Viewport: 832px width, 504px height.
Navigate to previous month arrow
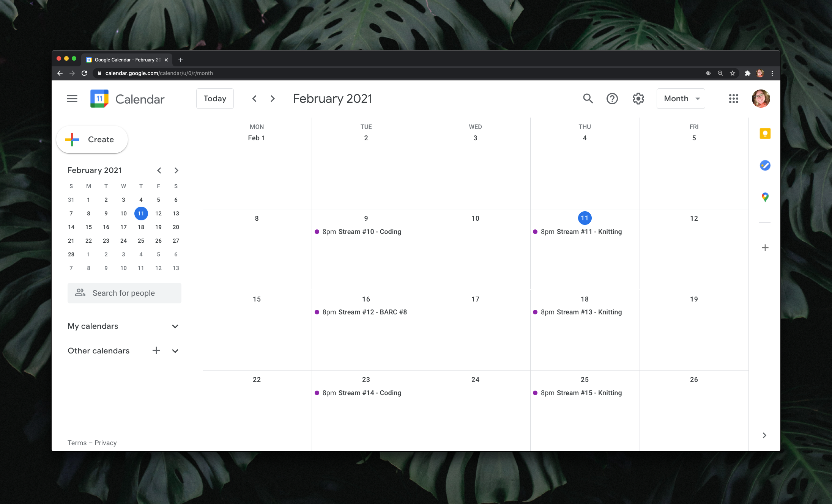pos(254,99)
